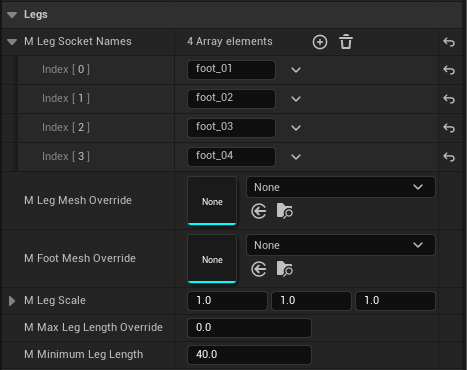Select the 'Index [ 3 ]' row label
Viewport: 467px width, 370px height.
click(66, 156)
